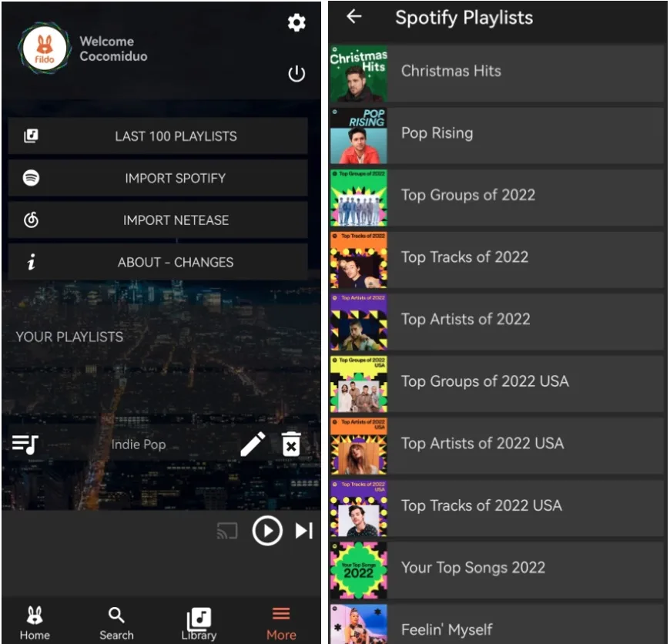Click the Spotify logo icon
670x644 pixels.
coord(32,177)
